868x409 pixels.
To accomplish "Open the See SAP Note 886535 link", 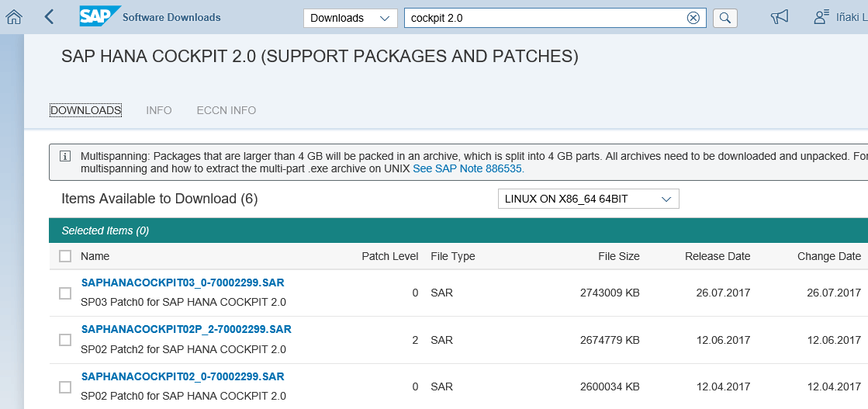I will [469, 168].
